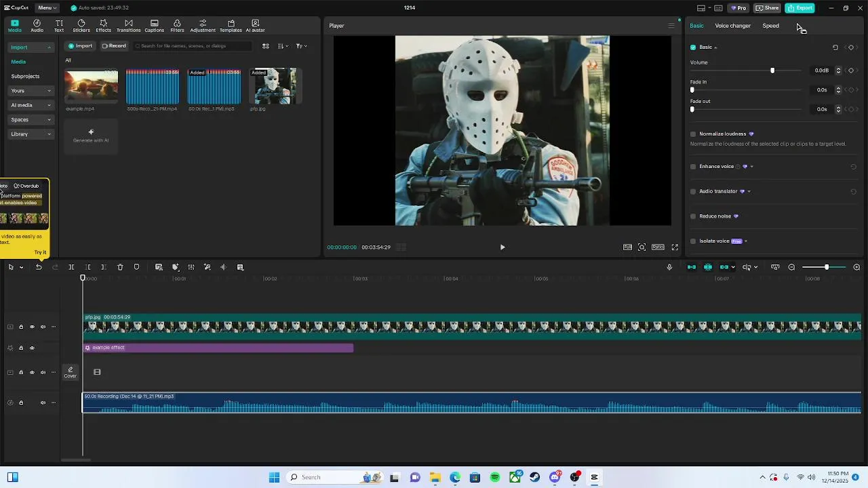Screen dimensions: 868x488
Task: Click the Export button
Action: (x=800, y=8)
